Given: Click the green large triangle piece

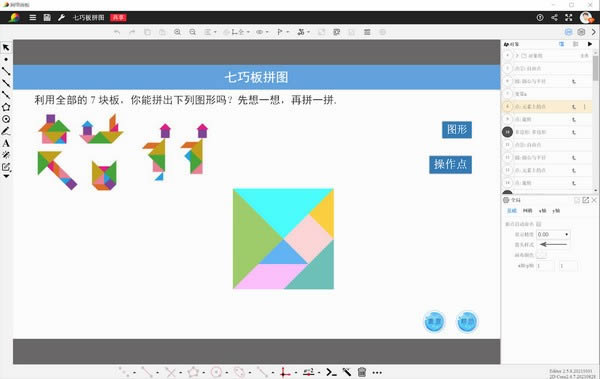Looking at the screenshot, I should [x=251, y=238].
